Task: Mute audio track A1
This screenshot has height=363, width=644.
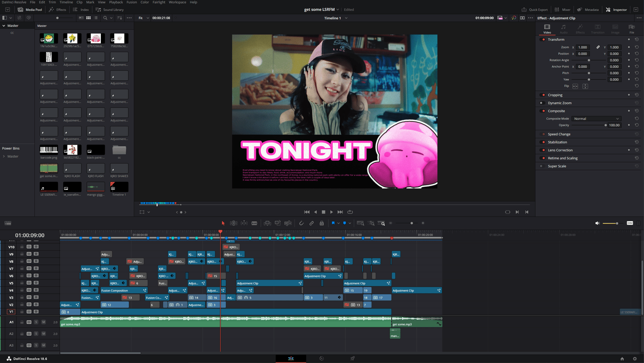Action: click(x=44, y=322)
